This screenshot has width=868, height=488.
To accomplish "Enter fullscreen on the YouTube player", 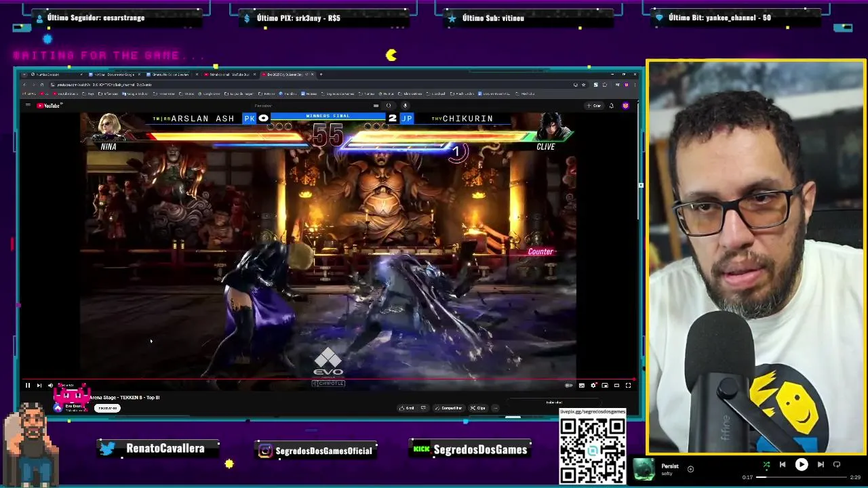I will click(x=628, y=386).
